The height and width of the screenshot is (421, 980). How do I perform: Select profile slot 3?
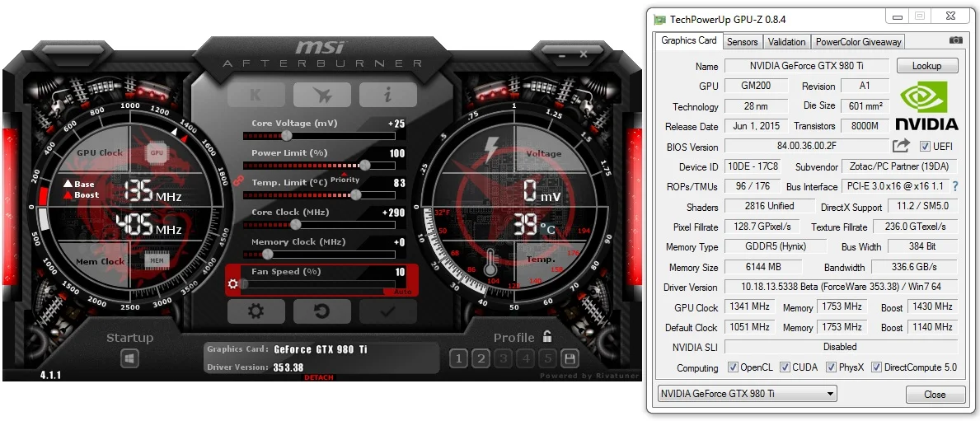503,358
